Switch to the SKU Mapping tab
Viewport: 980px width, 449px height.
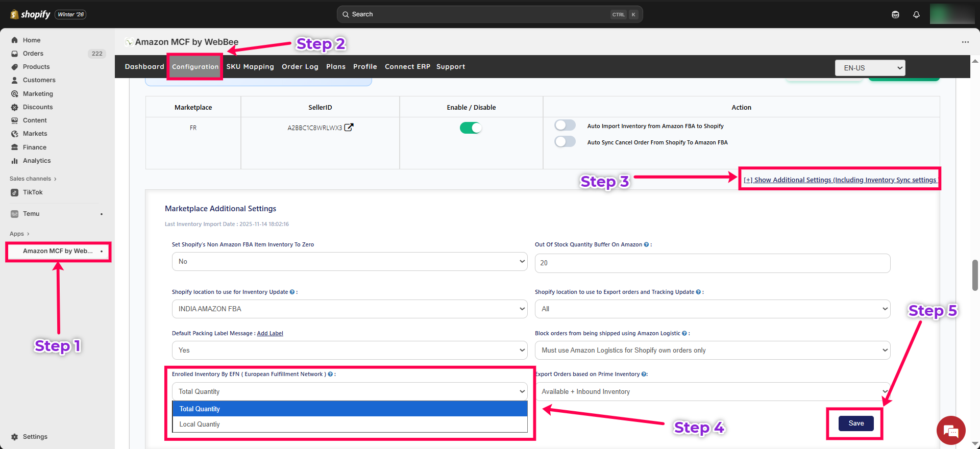[x=250, y=67]
